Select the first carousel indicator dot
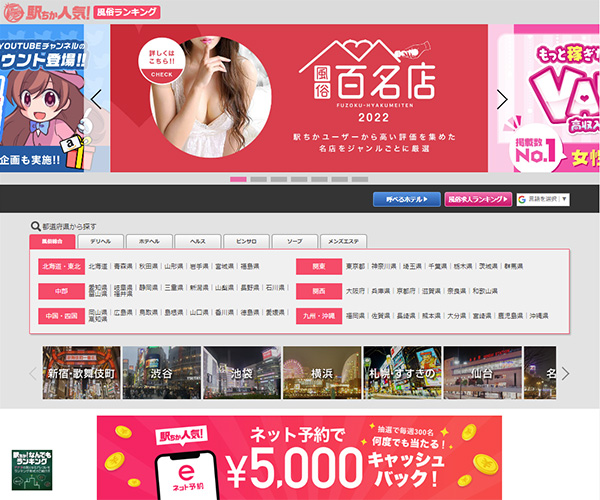The image size is (600, 500). coord(238,179)
